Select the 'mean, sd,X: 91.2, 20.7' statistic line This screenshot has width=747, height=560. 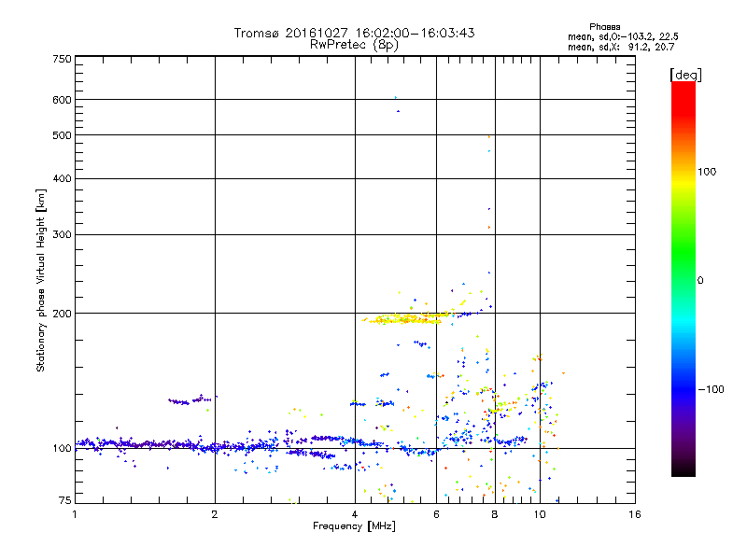click(621, 48)
